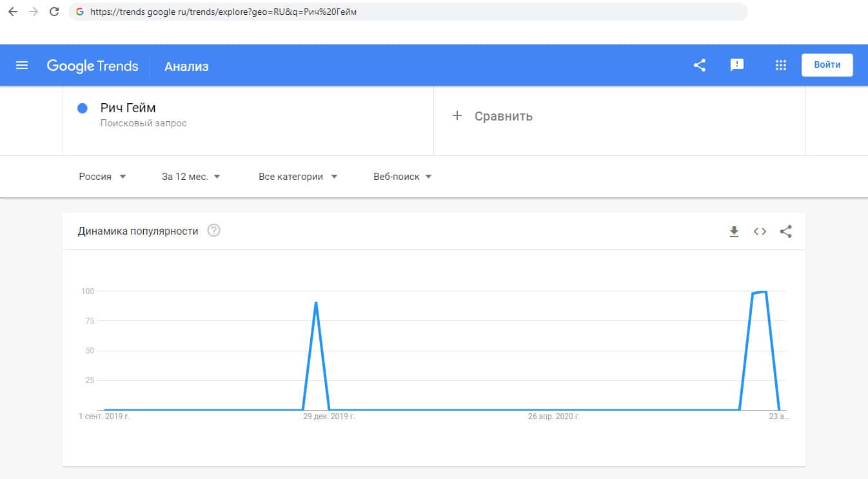The image size is (868, 479).
Task: Click the Динамика популярности heading
Action: pos(138,231)
